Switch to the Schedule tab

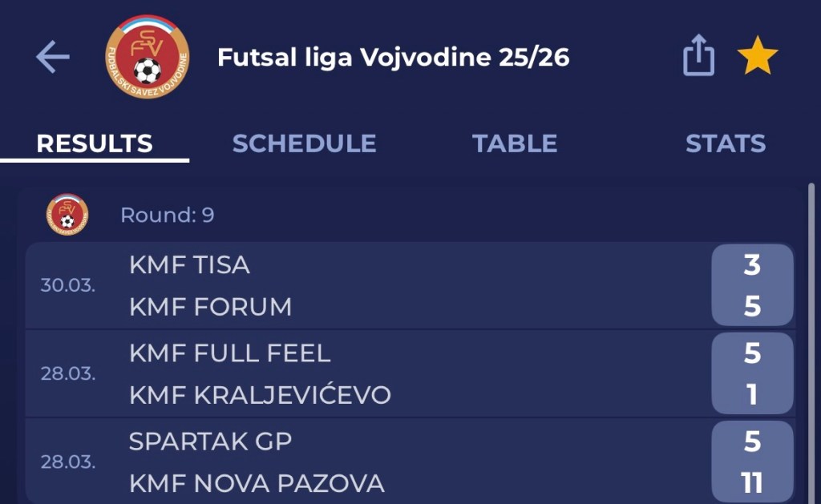[x=304, y=143]
